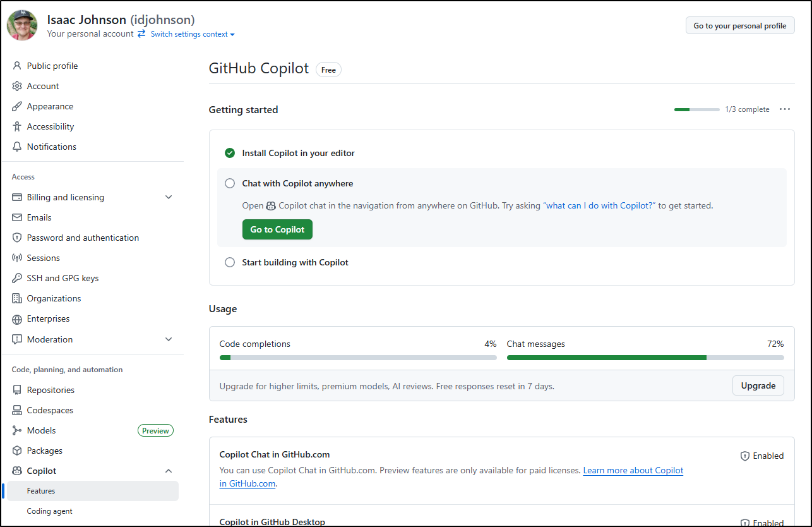Open the Getting started three-dot menu
Image resolution: width=812 pixels, height=527 pixels.
pos(785,109)
